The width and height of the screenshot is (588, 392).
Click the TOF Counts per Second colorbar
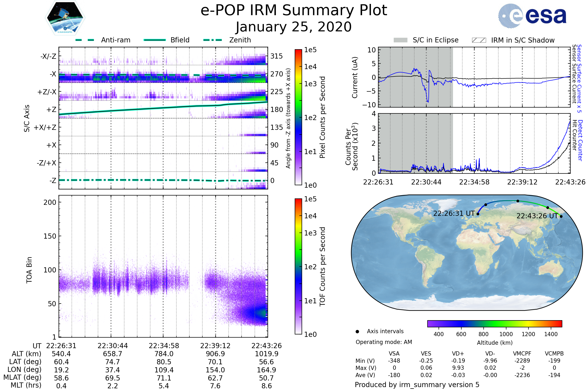point(298,266)
